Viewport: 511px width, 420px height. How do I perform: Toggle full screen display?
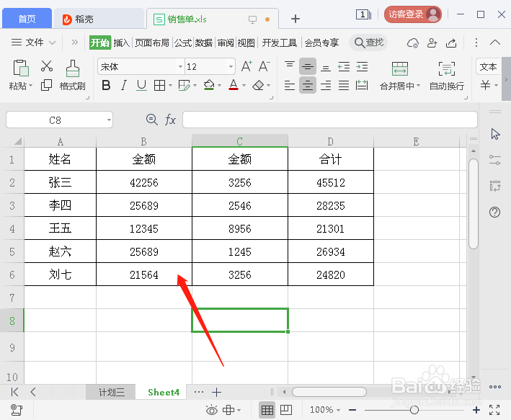coord(494,410)
